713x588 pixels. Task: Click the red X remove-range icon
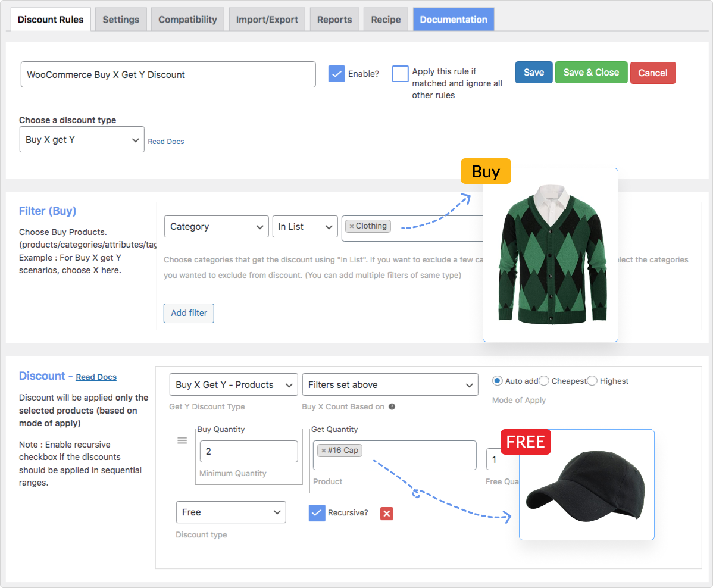(386, 514)
